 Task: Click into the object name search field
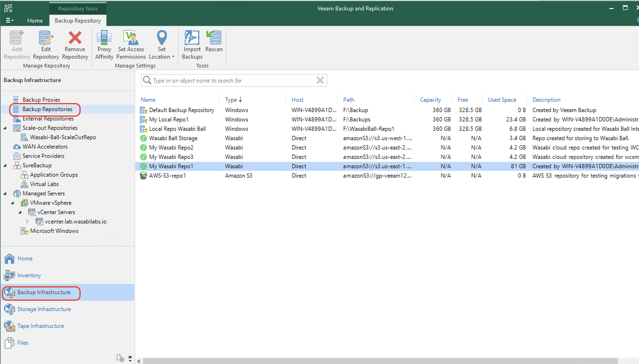[x=234, y=81]
